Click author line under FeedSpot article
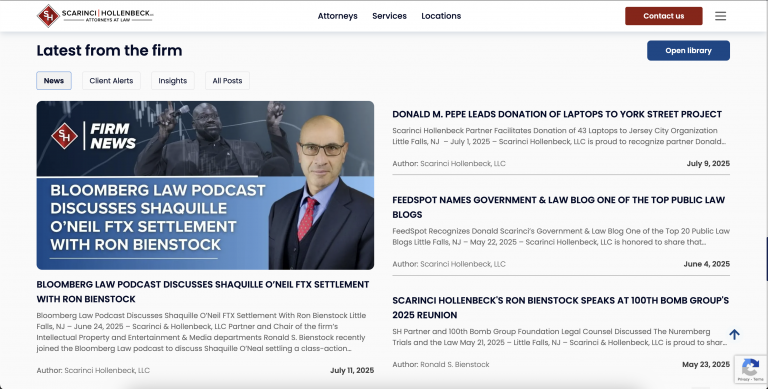The image size is (768, 389). coord(449,264)
